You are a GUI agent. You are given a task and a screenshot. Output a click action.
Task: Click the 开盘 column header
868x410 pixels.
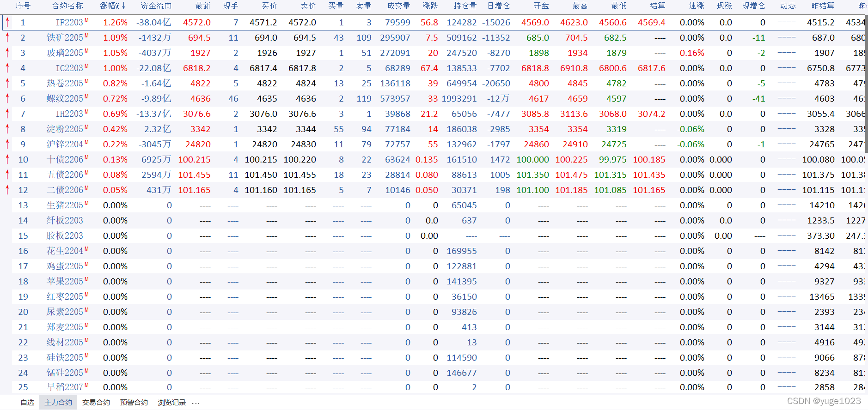pos(541,6)
